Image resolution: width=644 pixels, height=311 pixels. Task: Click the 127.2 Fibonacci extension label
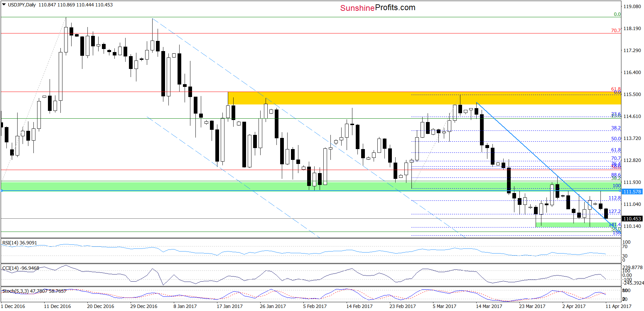615,211
